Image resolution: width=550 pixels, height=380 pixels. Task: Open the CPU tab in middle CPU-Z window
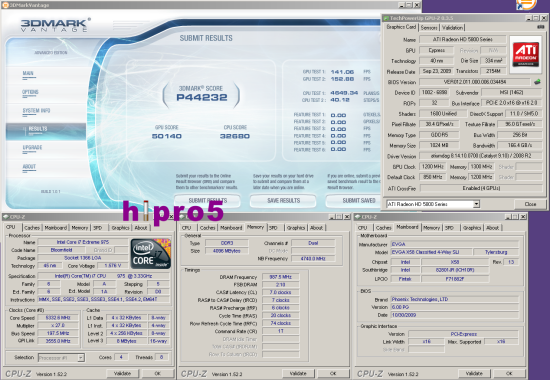186,228
